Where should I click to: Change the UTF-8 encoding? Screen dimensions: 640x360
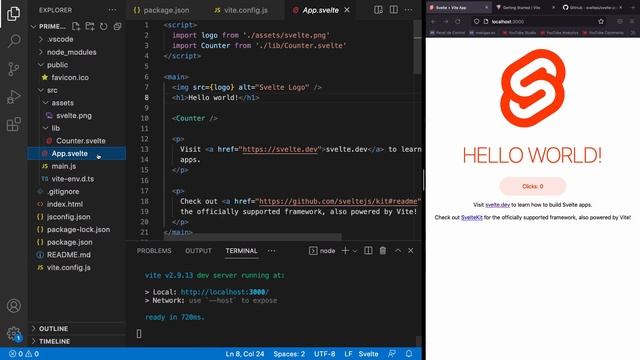click(324, 354)
